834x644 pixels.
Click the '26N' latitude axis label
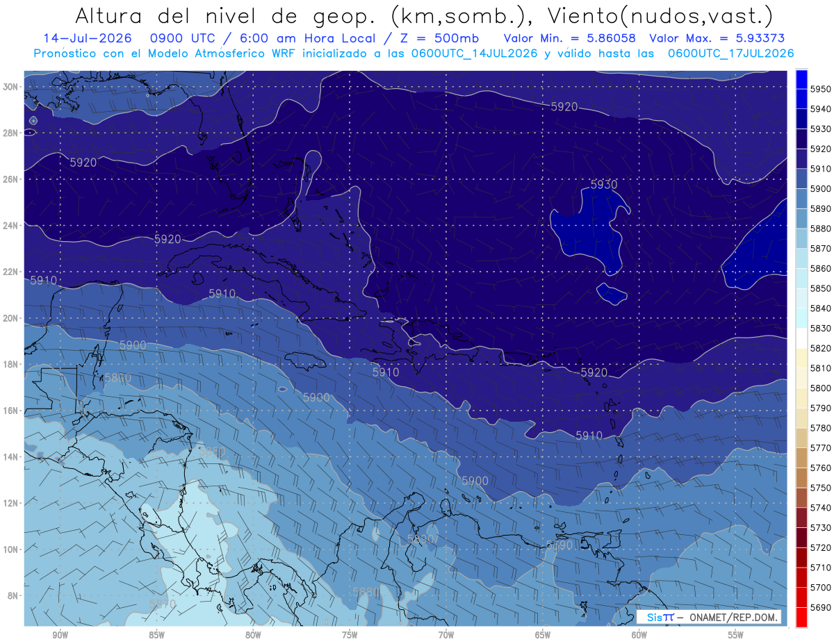tap(10, 179)
